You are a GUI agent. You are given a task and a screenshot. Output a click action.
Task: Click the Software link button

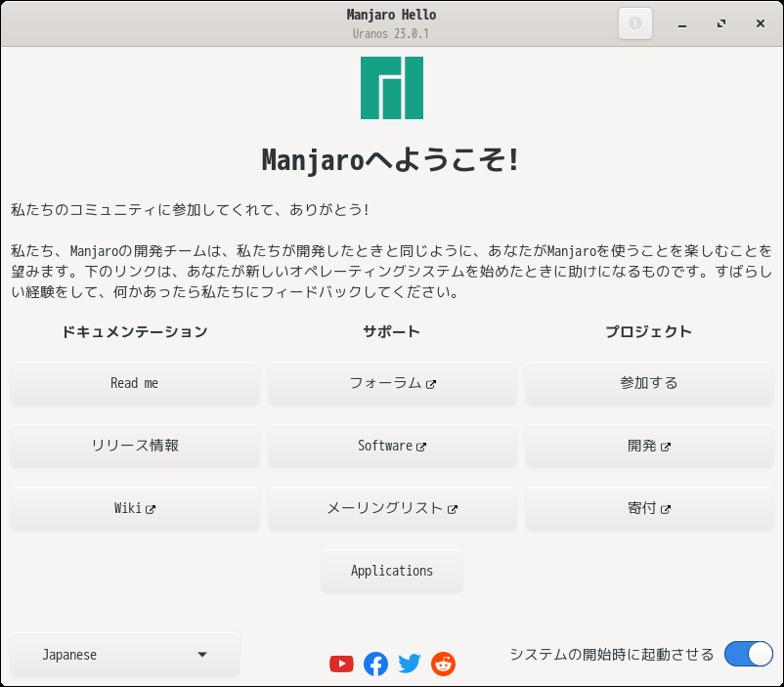(392, 446)
